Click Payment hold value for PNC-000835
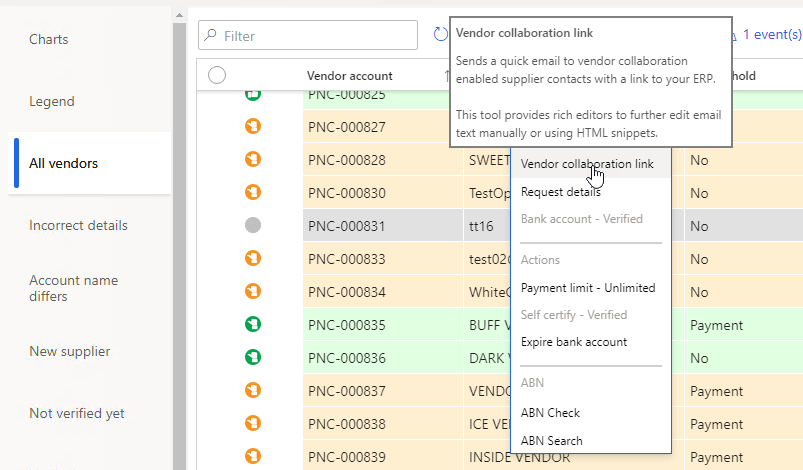The height and width of the screenshot is (470, 803). [x=716, y=325]
